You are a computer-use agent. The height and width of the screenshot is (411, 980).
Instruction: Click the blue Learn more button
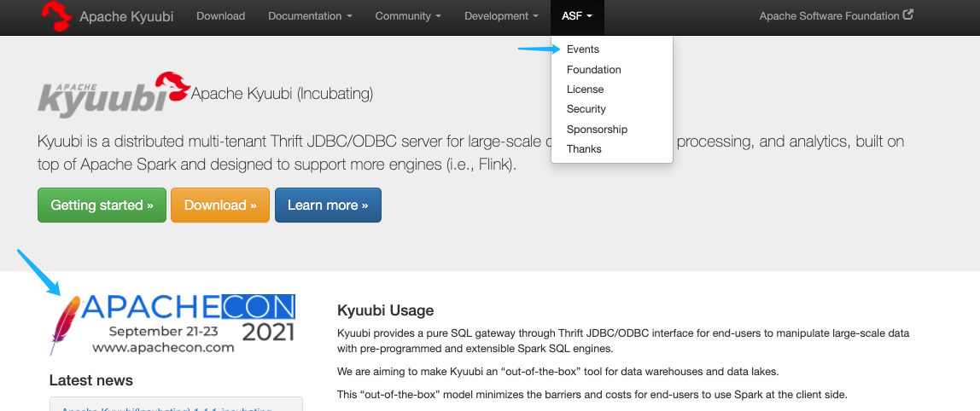tap(328, 205)
